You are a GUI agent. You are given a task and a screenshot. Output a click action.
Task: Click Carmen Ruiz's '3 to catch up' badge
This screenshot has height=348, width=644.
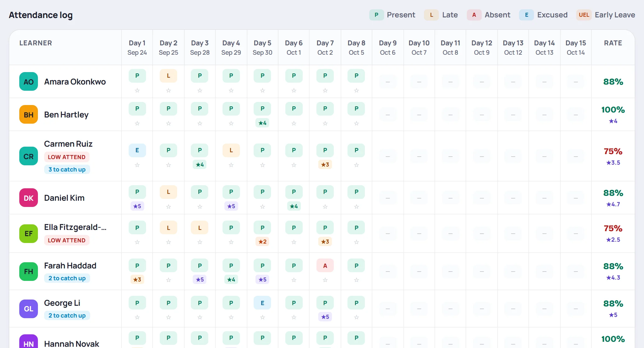[x=67, y=170]
